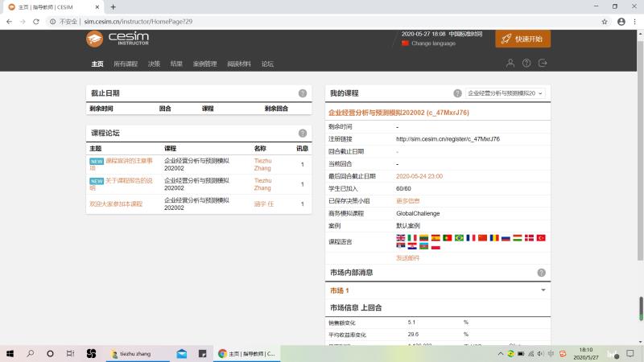Go to the 案例管理 menu item
Viewport: 644px width, 362px height.
point(204,64)
